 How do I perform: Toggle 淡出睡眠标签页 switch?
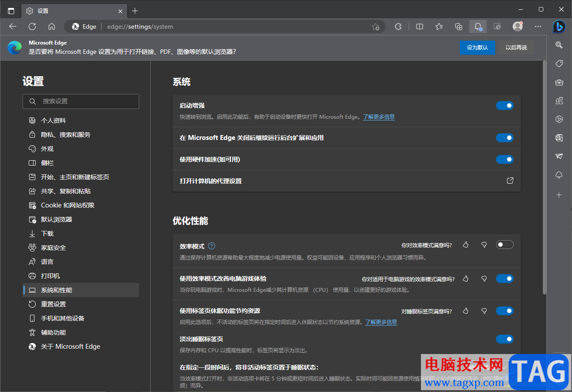(x=505, y=339)
